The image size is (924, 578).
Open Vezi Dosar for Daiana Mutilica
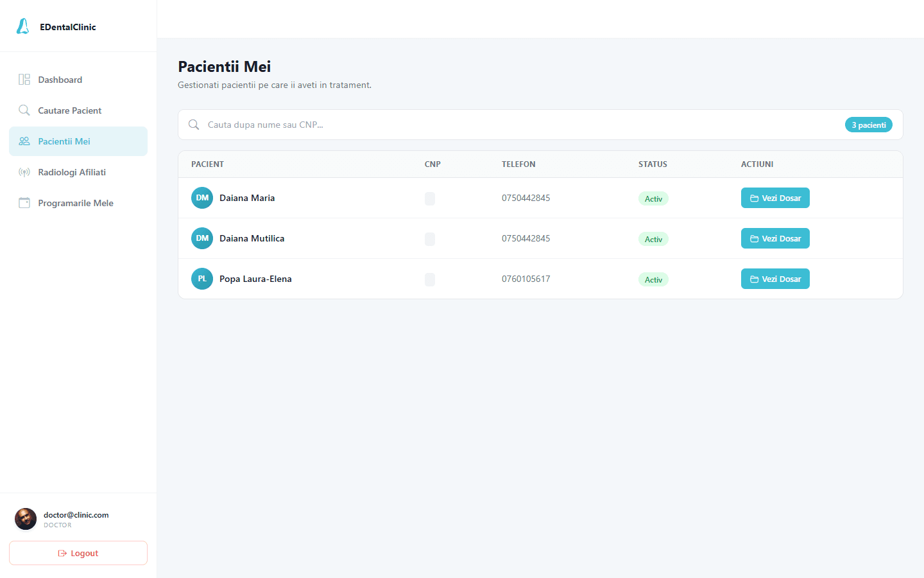[x=775, y=238]
